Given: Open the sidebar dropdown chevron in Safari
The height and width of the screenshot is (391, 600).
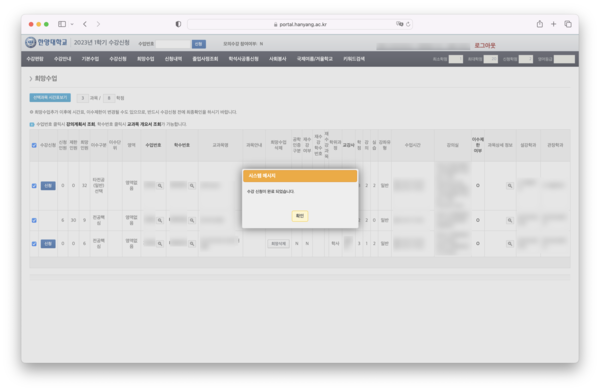Looking at the screenshot, I should point(72,24).
